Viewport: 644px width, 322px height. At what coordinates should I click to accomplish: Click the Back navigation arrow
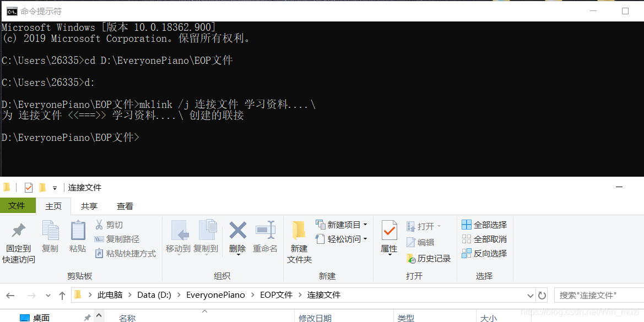[10, 296]
